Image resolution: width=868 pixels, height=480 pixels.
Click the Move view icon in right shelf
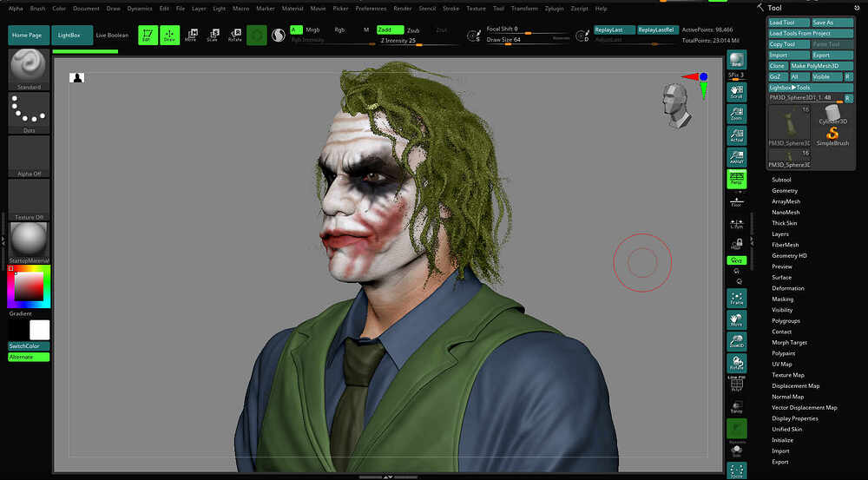coord(736,320)
